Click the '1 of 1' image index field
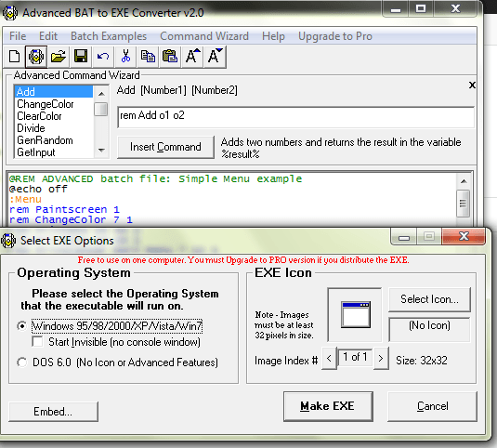497x448 pixels. click(355, 357)
